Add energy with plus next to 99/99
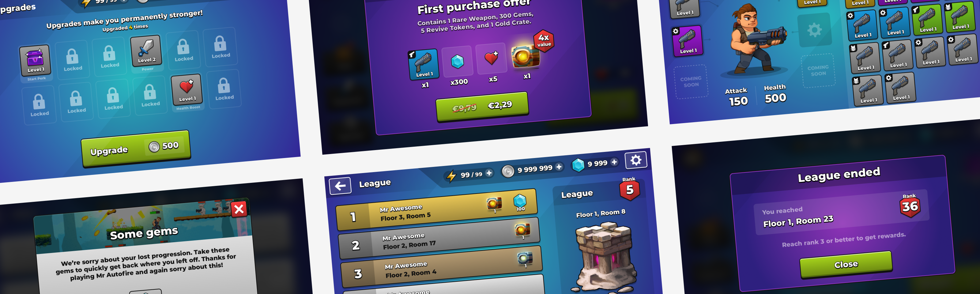The image size is (980, 294). 489,173
